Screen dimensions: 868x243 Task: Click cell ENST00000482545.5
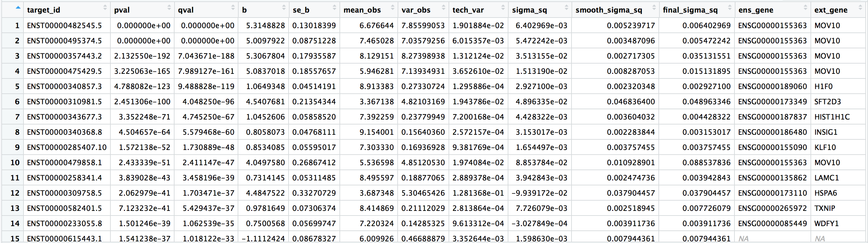tap(64, 25)
